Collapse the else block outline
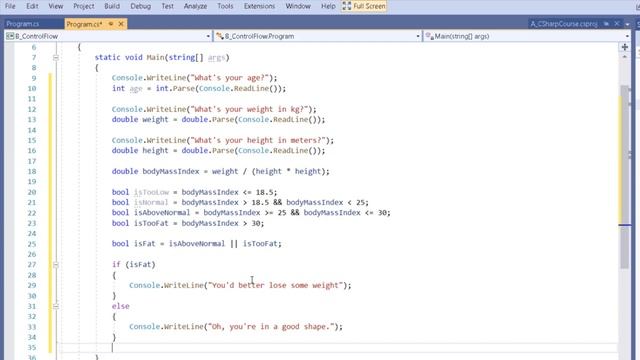Image resolution: width=640 pixels, height=360 pixels. click(56, 306)
